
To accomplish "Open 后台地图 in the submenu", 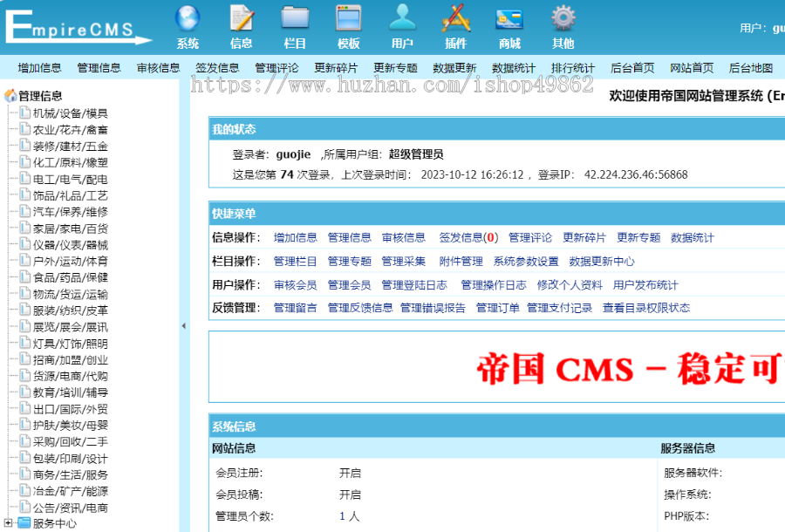I will (751, 67).
